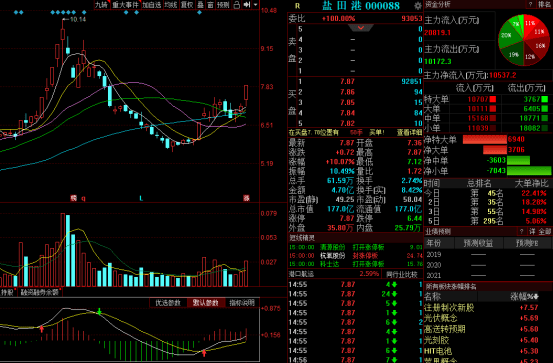Image resolution: width=553 pixels, height=363 pixels.
Task: Open the settings gear beside stock name
Action: pos(418,6)
